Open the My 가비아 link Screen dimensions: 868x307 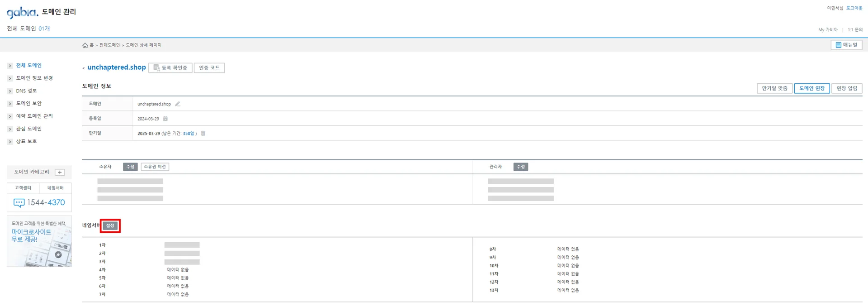pos(828,30)
